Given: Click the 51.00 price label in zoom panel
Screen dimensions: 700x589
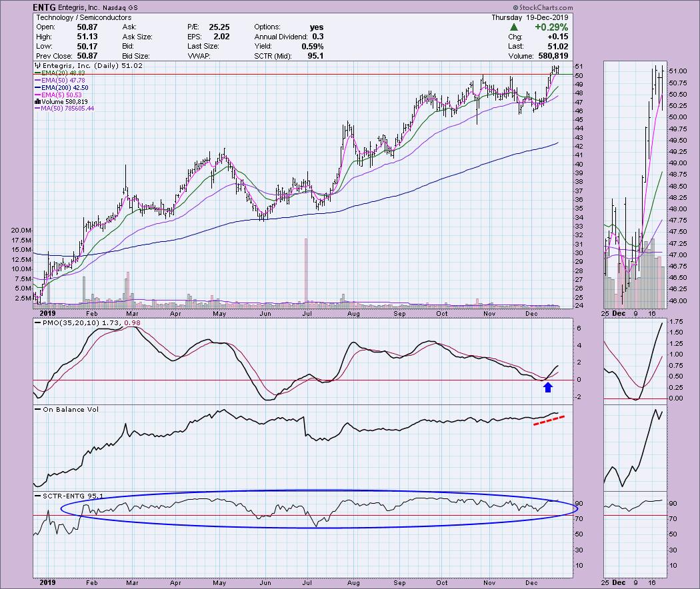Looking at the screenshot, I should pyautogui.click(x=678, y=71).
